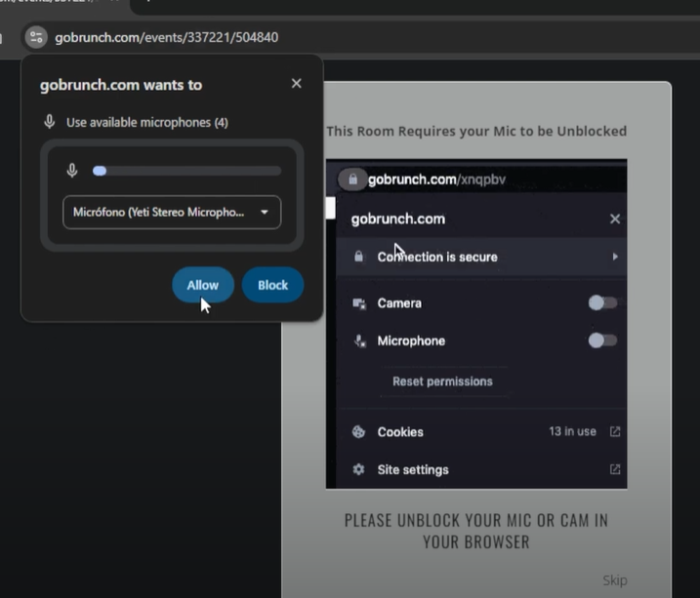Click the Cookies icon

click(358, 431)
